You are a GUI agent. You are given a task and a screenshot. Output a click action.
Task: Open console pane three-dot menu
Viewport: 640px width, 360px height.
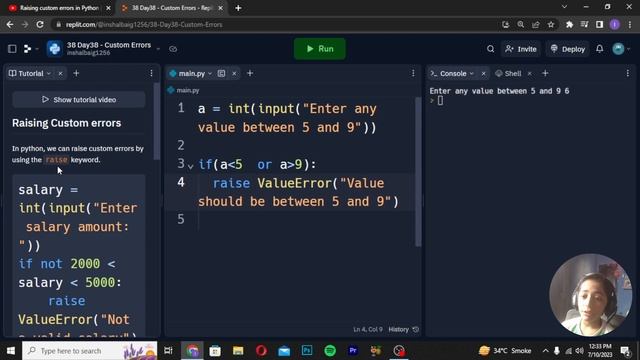point(628,73)
